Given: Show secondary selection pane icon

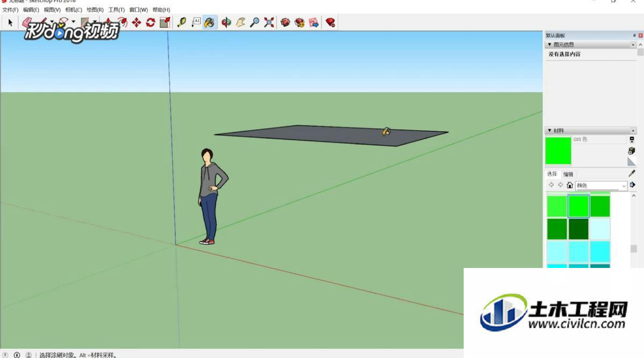Looking at the screenshot, I should pos(632,139).
